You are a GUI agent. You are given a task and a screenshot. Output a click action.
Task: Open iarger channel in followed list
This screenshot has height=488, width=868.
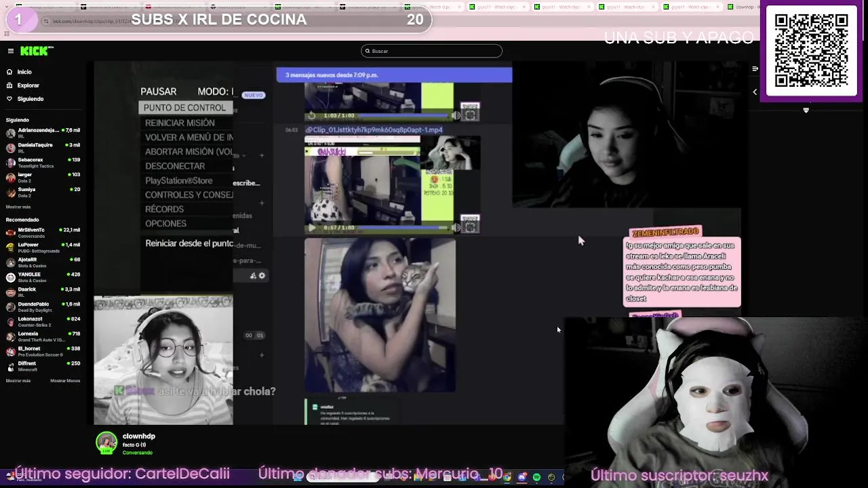click(x=43, y=177)
